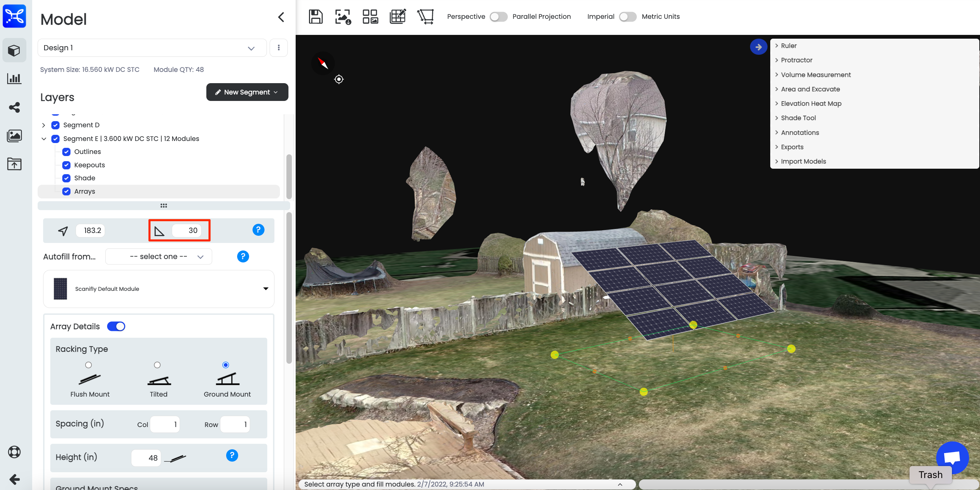Open the Scanifly Default Module dropdown
This screenshot has height=490, width=980.
pos(159,289)
